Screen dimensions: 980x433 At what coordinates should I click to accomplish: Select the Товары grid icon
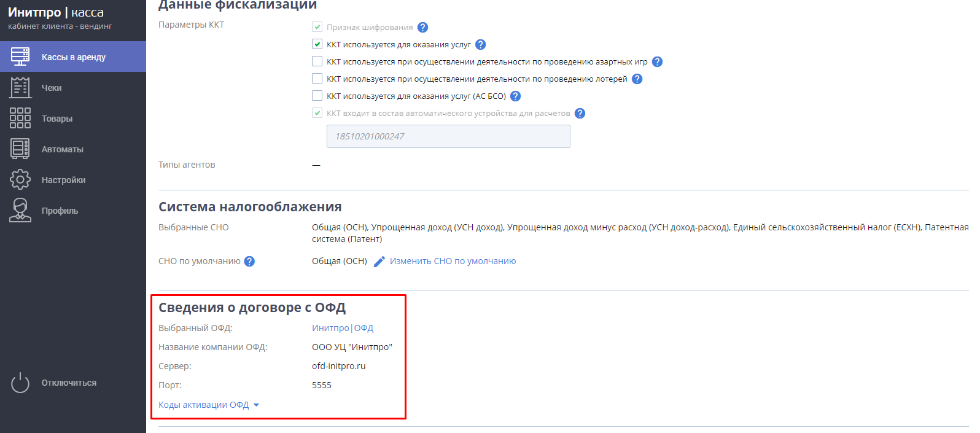coord(20,118)
